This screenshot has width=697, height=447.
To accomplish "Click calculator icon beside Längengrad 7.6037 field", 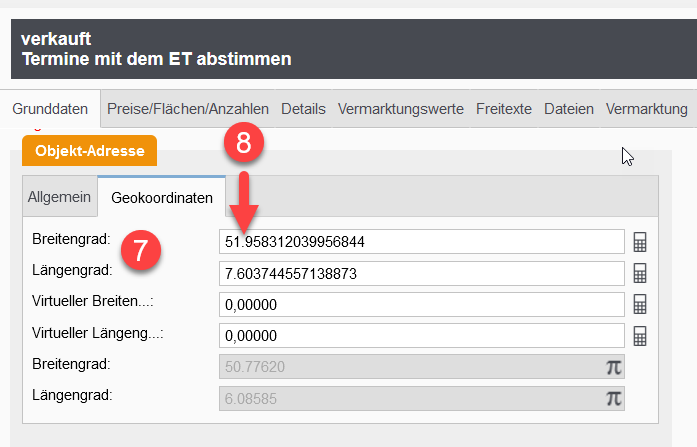I will tap(641, 273).
